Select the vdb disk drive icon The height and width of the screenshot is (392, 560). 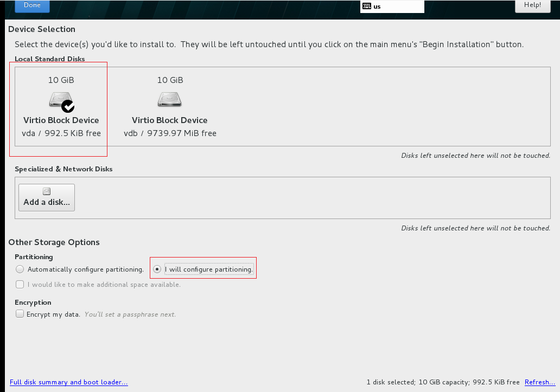click(x=170, y=100)
